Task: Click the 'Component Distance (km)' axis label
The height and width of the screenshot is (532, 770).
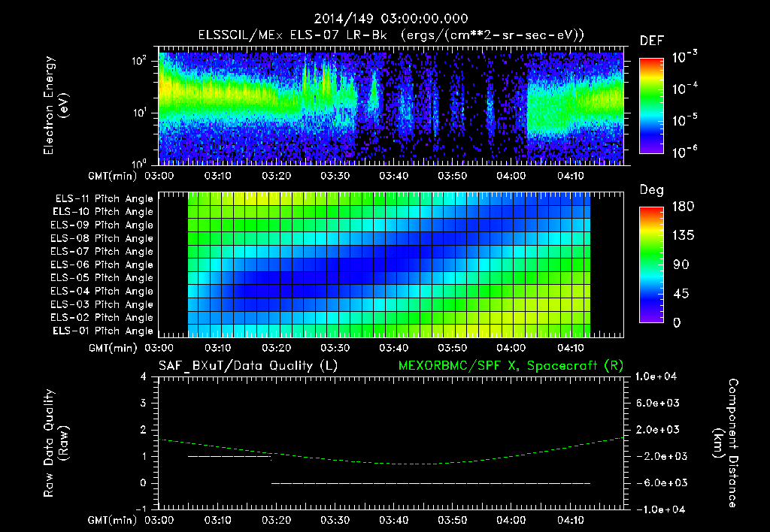Action: 726,443
